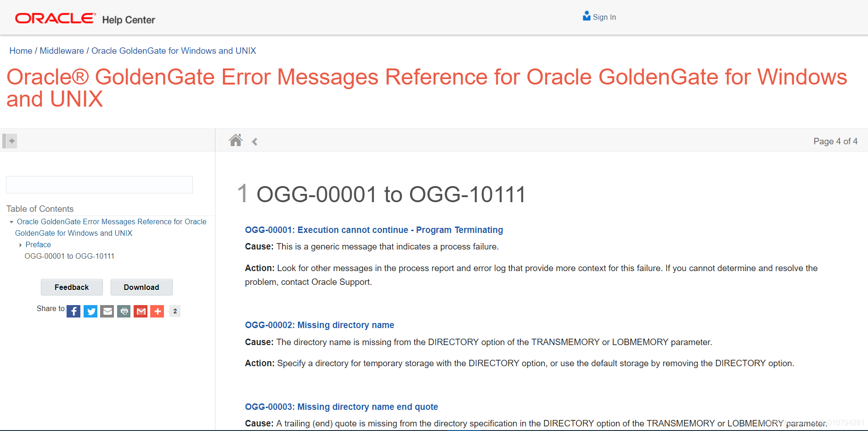Share to Twitter
Screen dimensions: 868x431
[90, 311]
